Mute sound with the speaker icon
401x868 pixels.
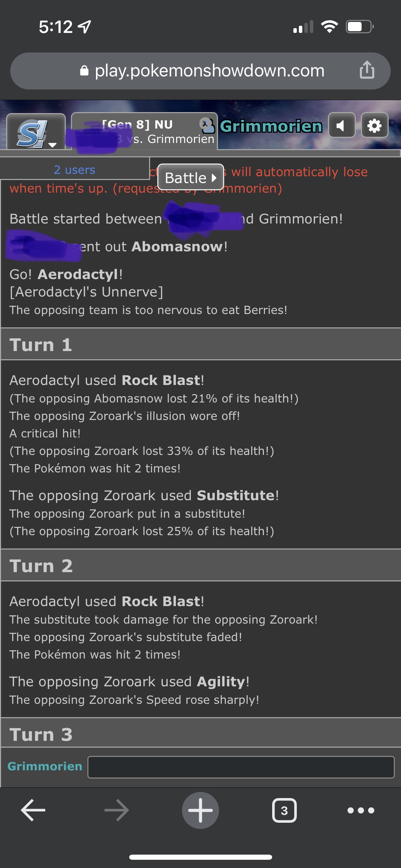click(x=342, y=125)
